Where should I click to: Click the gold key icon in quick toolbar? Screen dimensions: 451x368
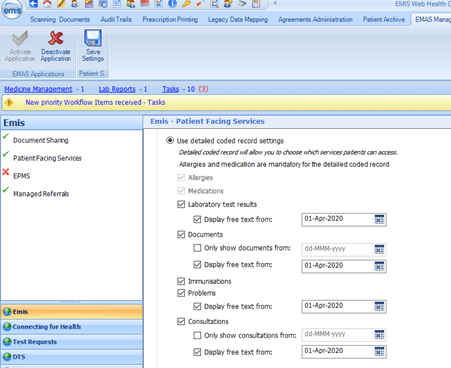(186, 4)
